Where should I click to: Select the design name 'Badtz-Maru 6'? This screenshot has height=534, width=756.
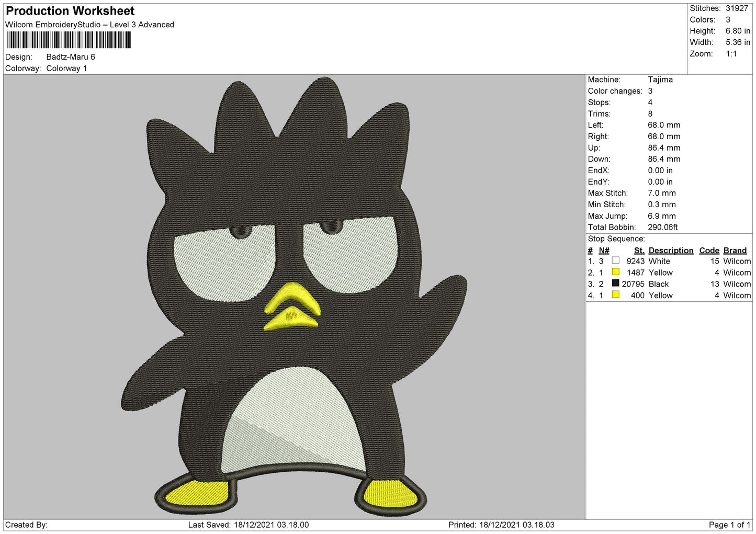71,57
